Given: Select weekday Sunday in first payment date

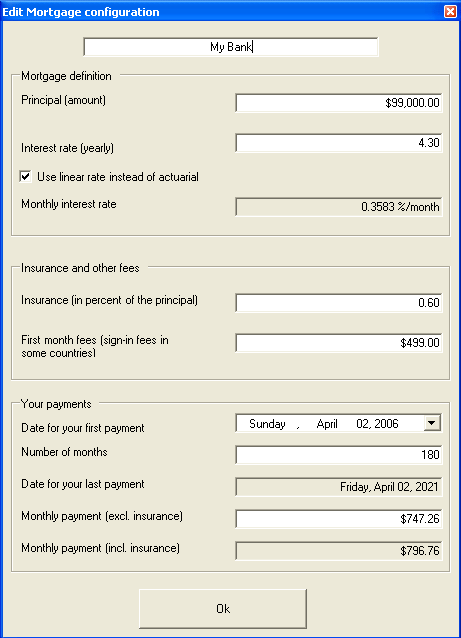Looking at the screenshot, I should 267,424.
